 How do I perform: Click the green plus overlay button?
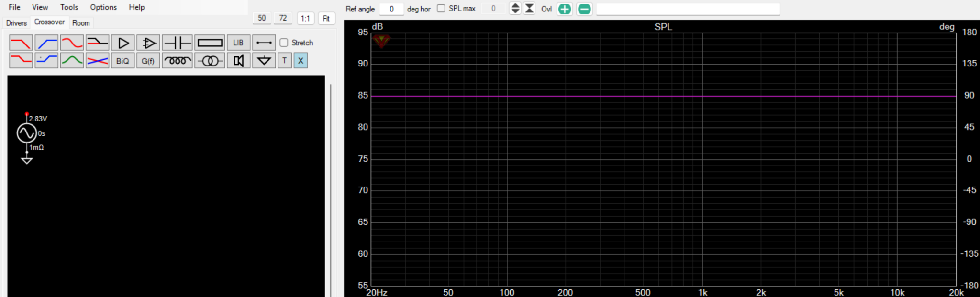click(565, 9)
